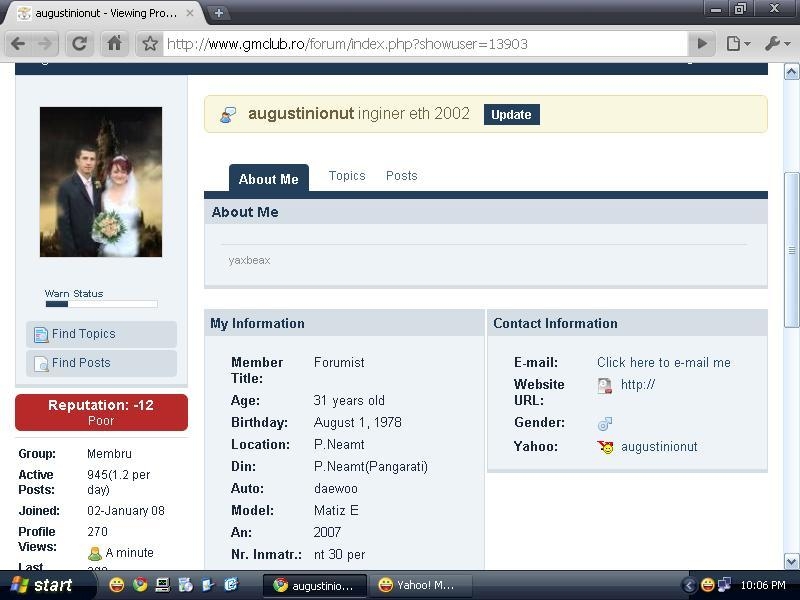Expand hidden system tray icons
This screenshot has width=800, height=600.
click(x=688, y=585)
